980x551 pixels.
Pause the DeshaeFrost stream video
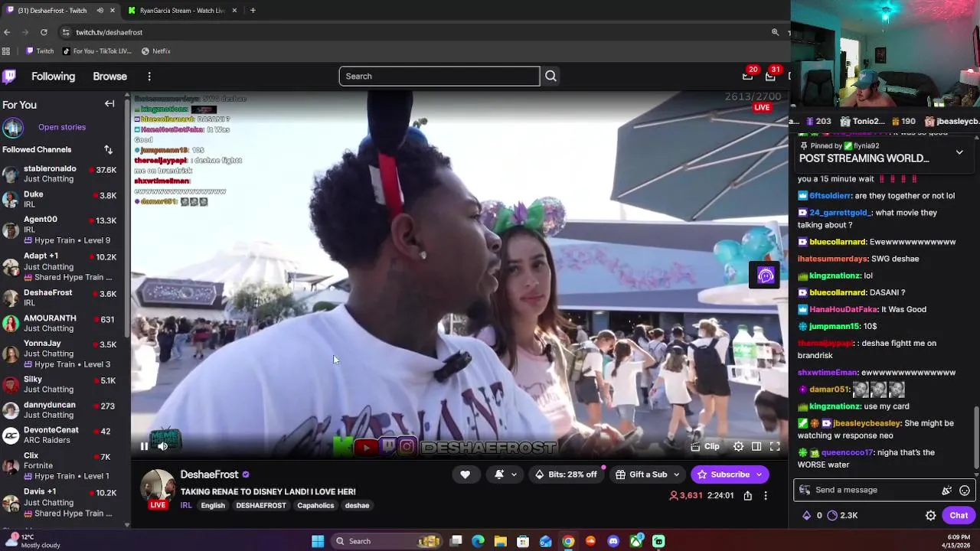[x=144, y=447]
